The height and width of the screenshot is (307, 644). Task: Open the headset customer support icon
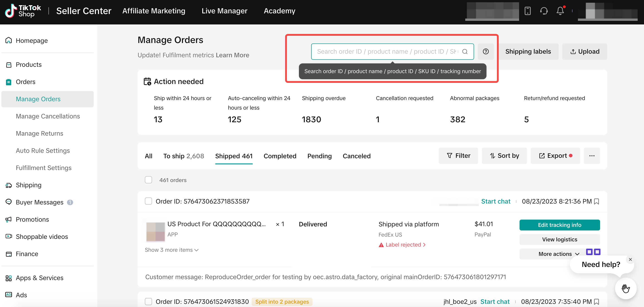coord(544,11)
